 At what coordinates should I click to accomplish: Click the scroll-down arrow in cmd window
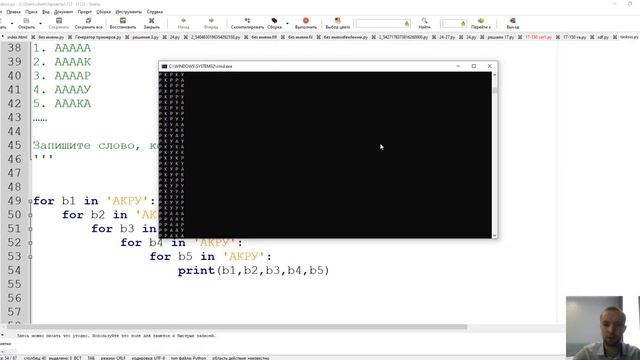pyautogui.click(x=495, y=236)
